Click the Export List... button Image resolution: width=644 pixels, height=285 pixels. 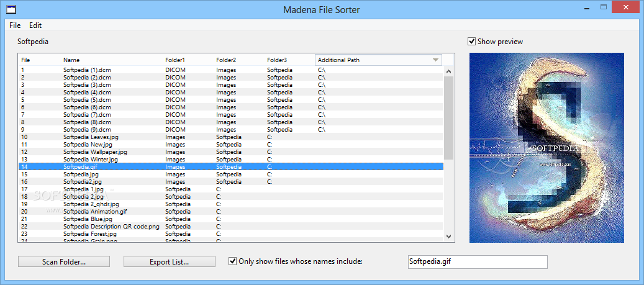(x=169, y=261)
